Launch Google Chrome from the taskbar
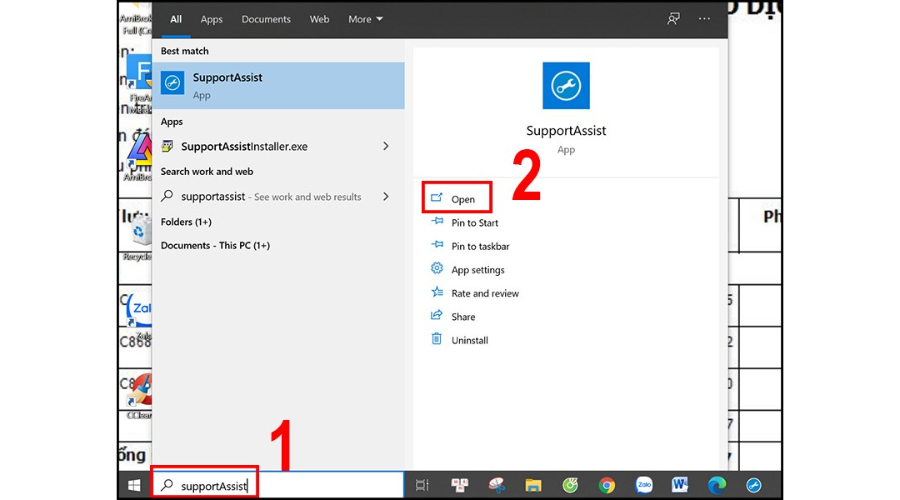This screenshot has height=500, width=900. pos(607,486)
